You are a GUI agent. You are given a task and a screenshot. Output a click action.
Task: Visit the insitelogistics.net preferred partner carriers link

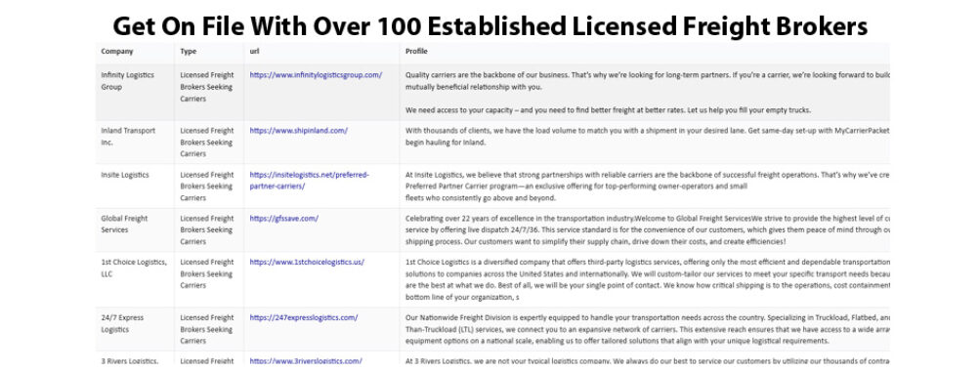(310, 181)
